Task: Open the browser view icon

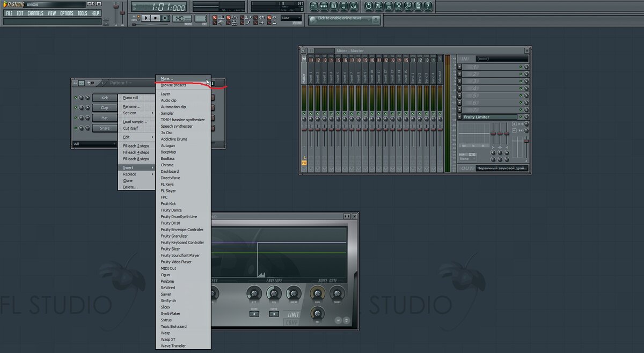Action: 343,6
